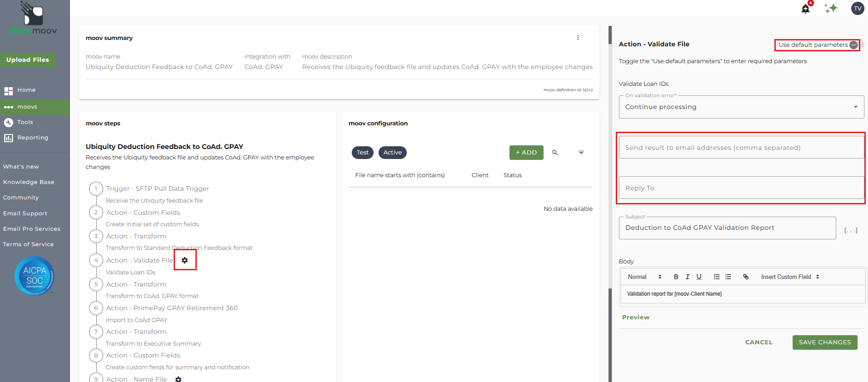Select step 7 Transform to Executive Summary
This screenshot has width=868, height=382.
pyautogui.click(x=136, y=332)
